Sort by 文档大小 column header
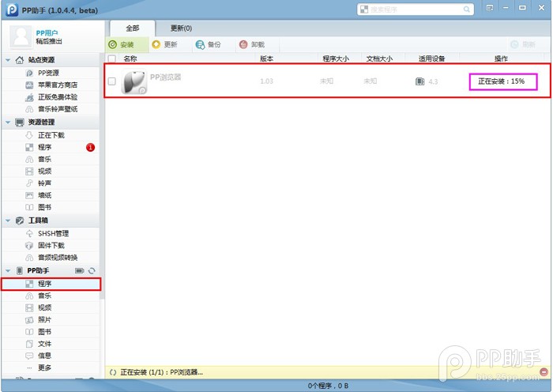The width and height of the screenshot is (553, 392). click(379, 58)
